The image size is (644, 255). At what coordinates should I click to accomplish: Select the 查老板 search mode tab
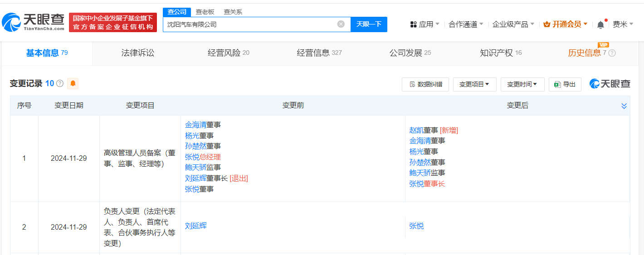coord(205,12)
